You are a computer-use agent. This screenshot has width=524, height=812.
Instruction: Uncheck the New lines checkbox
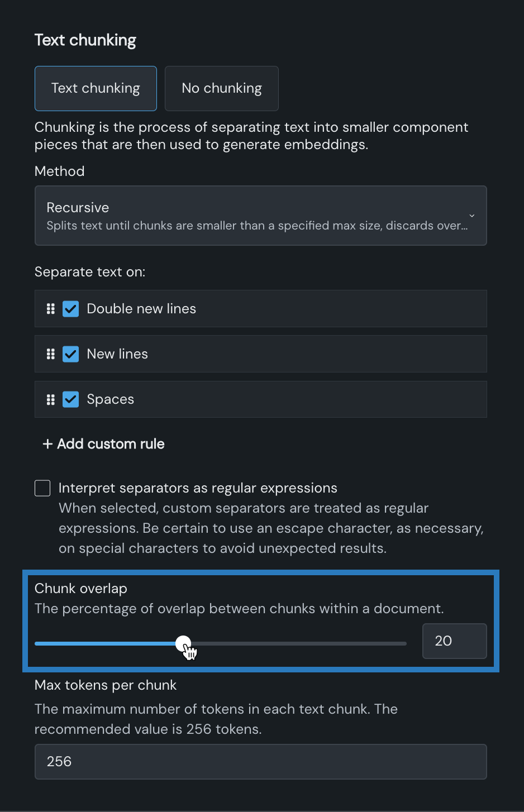[71, 354]
